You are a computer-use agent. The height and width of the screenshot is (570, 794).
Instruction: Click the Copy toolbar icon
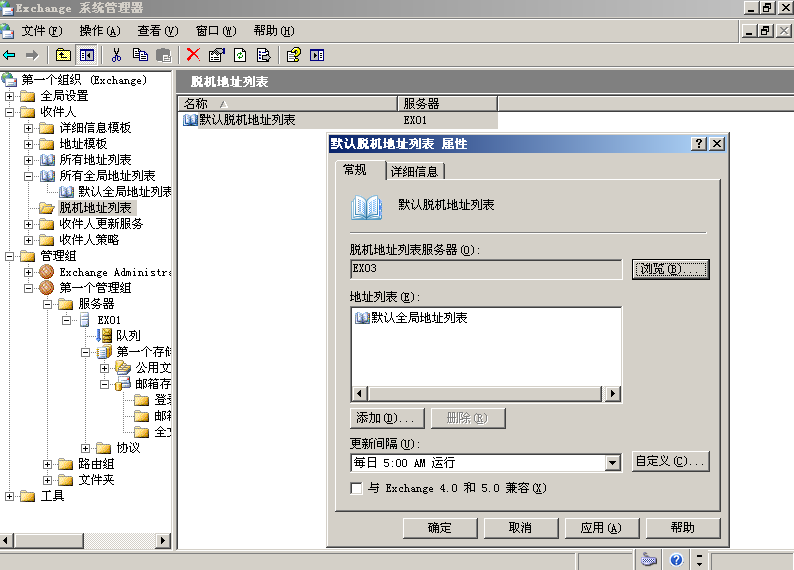(x=140, y=55)
